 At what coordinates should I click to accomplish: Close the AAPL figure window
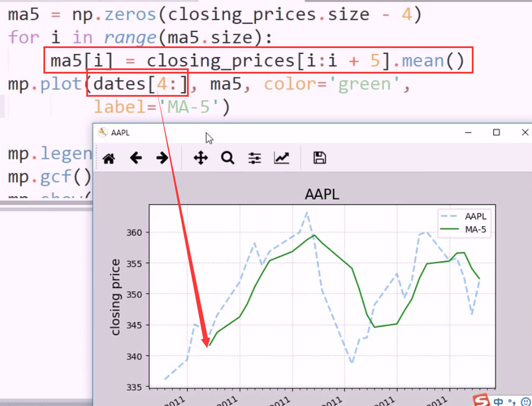coord(525,132)
